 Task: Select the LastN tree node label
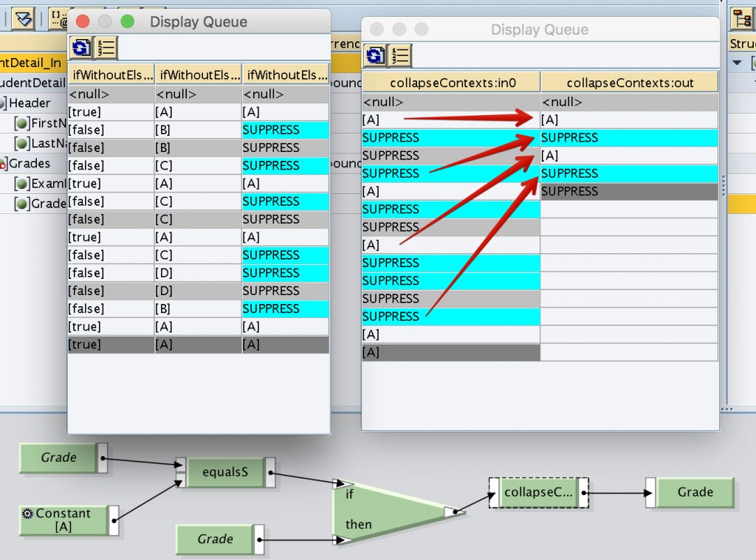[x=48, y=143]
